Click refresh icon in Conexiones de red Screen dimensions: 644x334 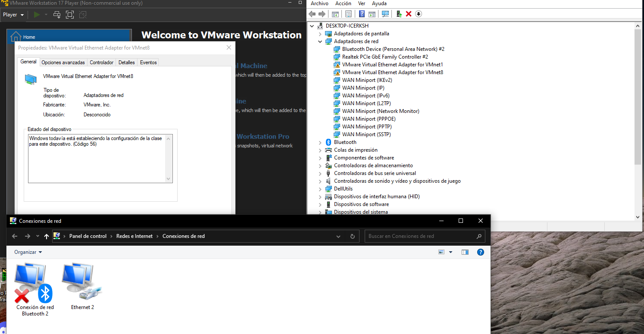(353, 236)
